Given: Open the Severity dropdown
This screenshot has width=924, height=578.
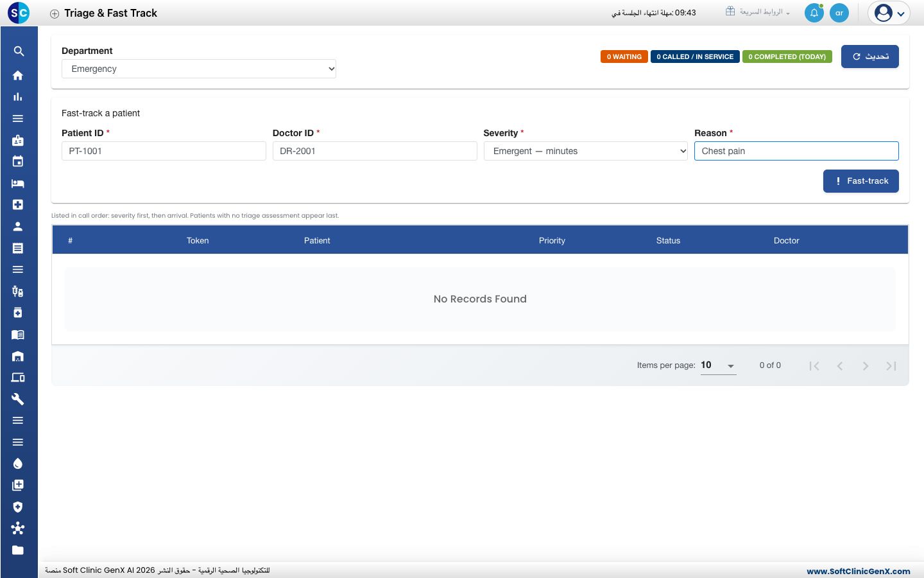Looking at the screenshot, I should tap(586, 151).
